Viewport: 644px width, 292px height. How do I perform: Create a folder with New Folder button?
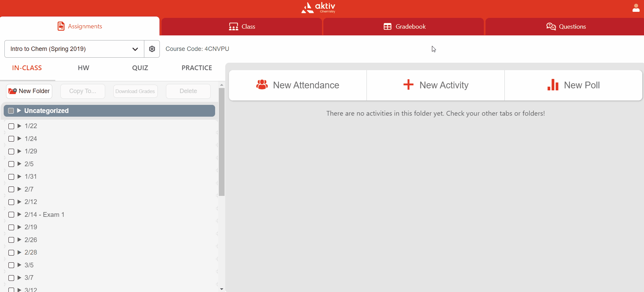click(29, 91)
